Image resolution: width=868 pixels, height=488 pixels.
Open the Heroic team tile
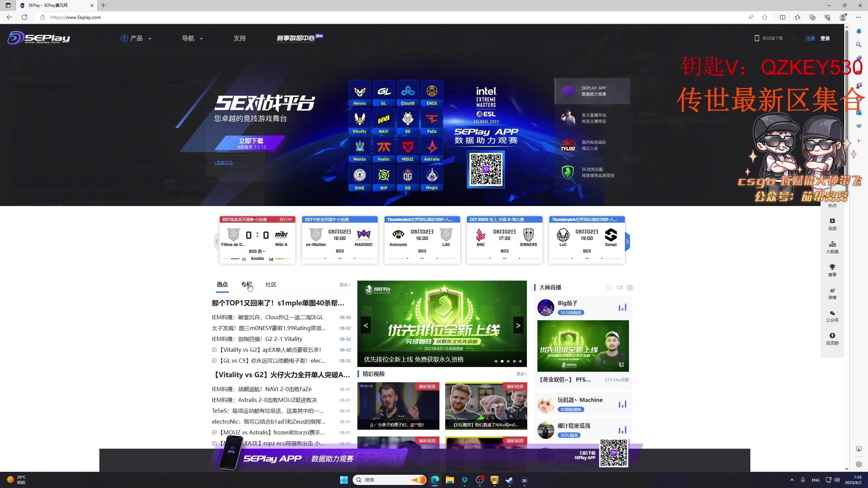coord(360,93)
